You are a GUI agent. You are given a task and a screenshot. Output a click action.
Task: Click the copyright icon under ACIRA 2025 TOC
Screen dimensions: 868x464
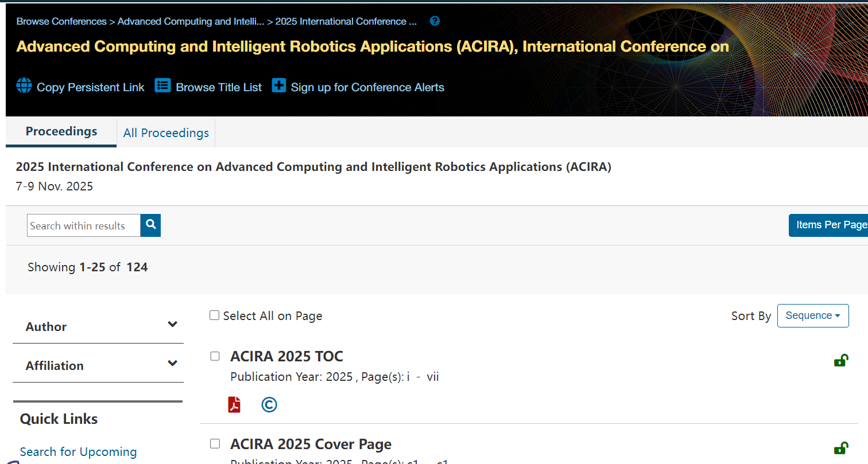269,405
